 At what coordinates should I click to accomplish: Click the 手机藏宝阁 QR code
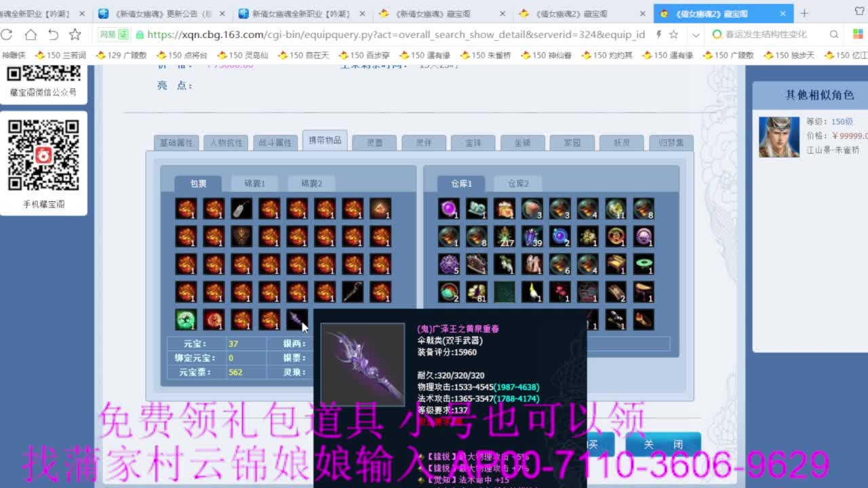[43, 155]
